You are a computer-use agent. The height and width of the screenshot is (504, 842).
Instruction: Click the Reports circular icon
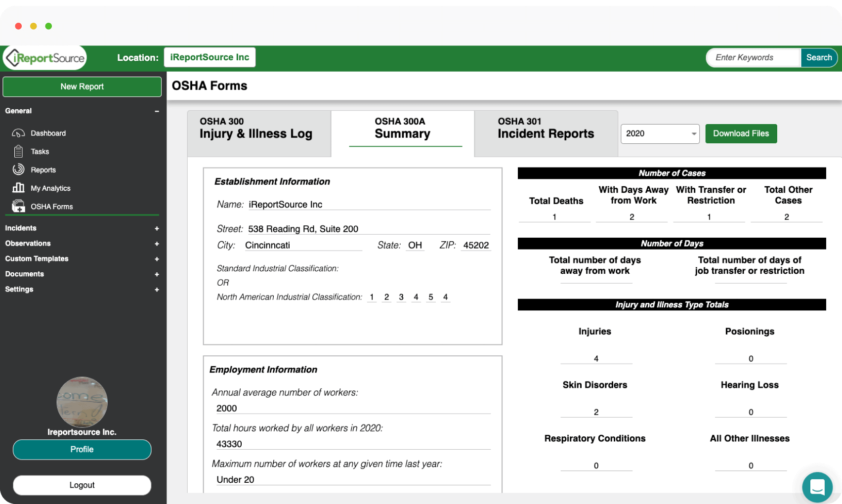pos(18,169)
